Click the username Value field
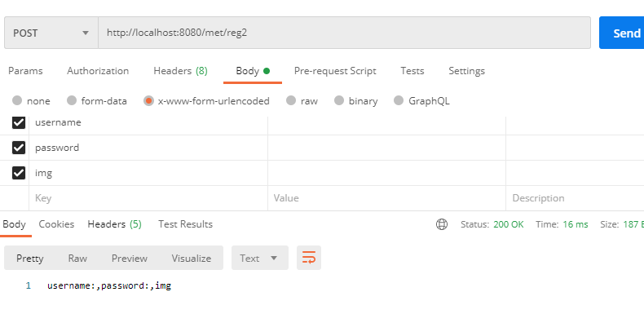Viewport: 644px width, 314px height. click(x=386, y=122)
